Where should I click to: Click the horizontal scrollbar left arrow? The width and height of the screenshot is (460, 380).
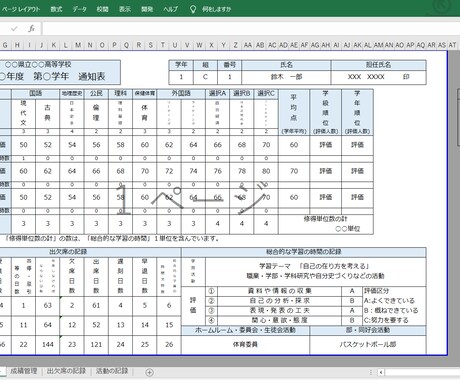tap(381, 372)
